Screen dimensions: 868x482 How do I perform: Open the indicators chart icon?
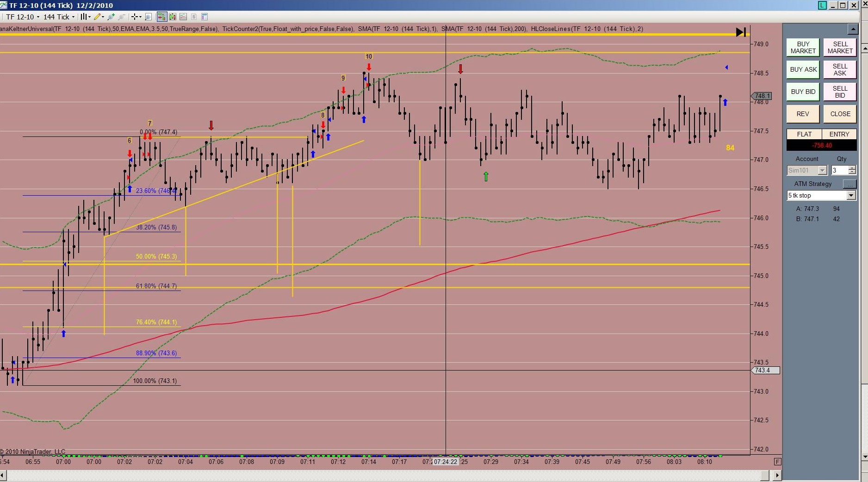pos(183,17)
